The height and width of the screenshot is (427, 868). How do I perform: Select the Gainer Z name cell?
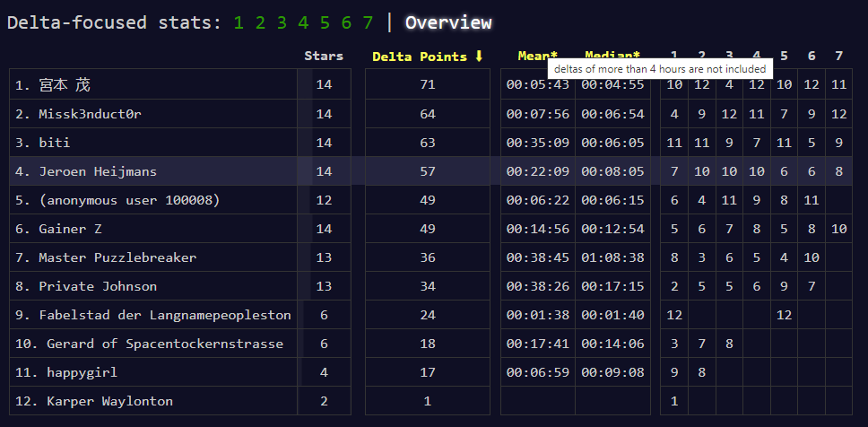coord(153,230)
